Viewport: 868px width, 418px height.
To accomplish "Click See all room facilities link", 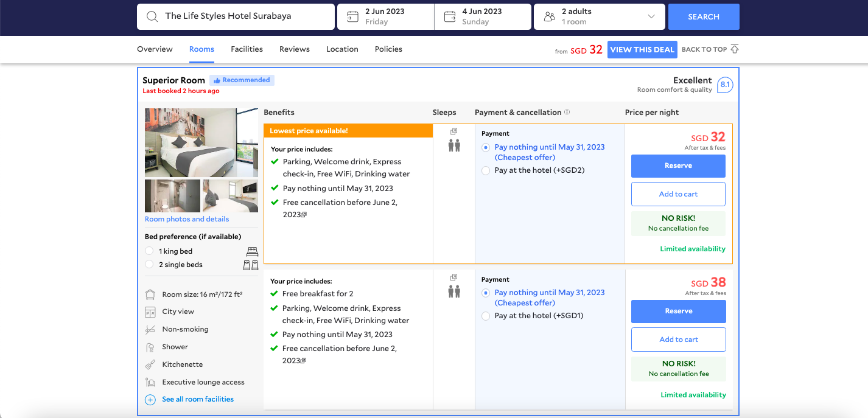I will click(198, 399).
